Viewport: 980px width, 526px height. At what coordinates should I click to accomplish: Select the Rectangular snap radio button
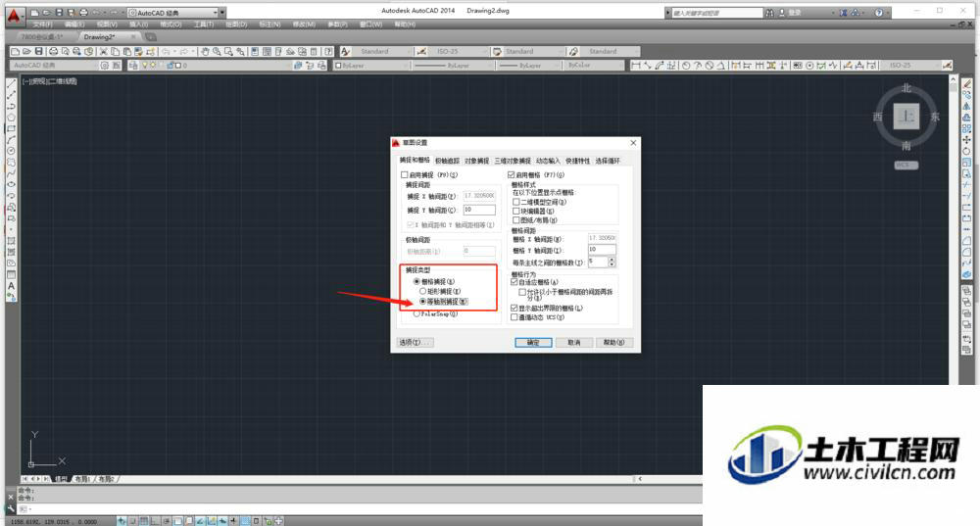click(423, 291)
